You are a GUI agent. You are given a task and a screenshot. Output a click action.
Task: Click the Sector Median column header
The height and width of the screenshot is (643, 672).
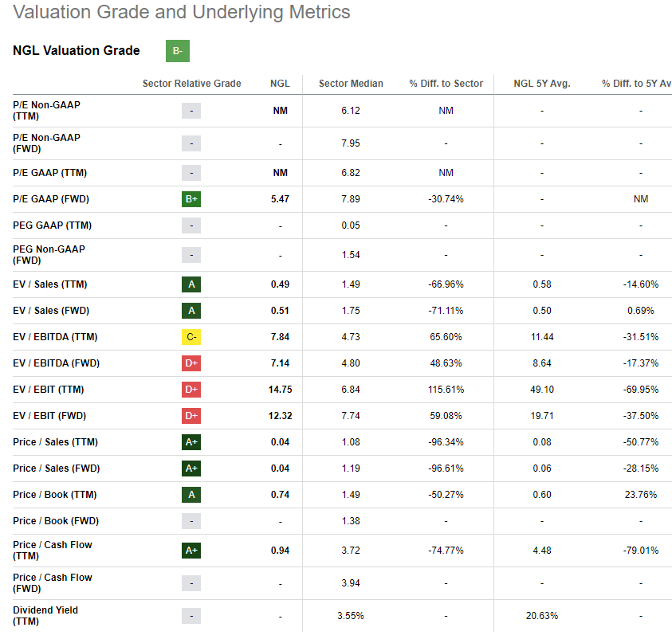(351, 84)
